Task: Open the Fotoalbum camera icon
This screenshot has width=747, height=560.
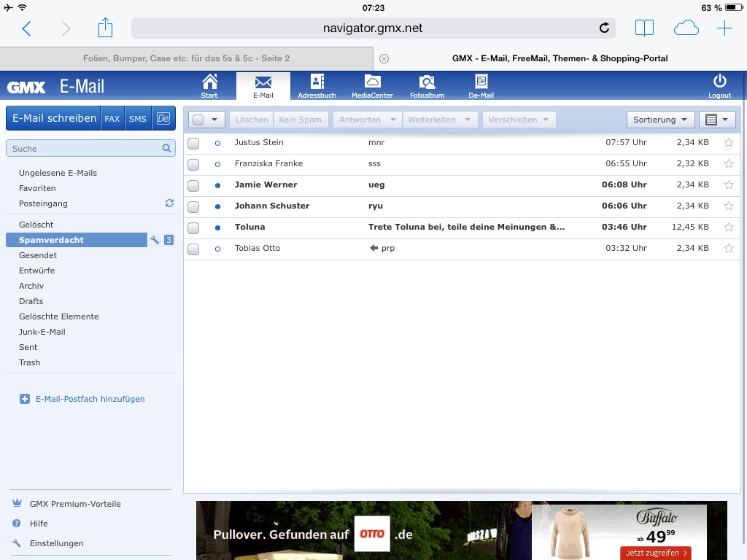Action: (427, 85)
